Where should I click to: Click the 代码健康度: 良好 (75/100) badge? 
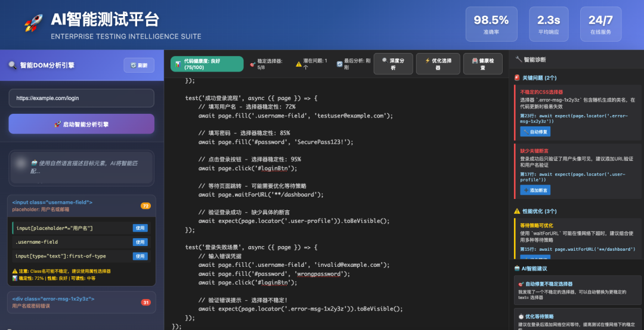207,64
